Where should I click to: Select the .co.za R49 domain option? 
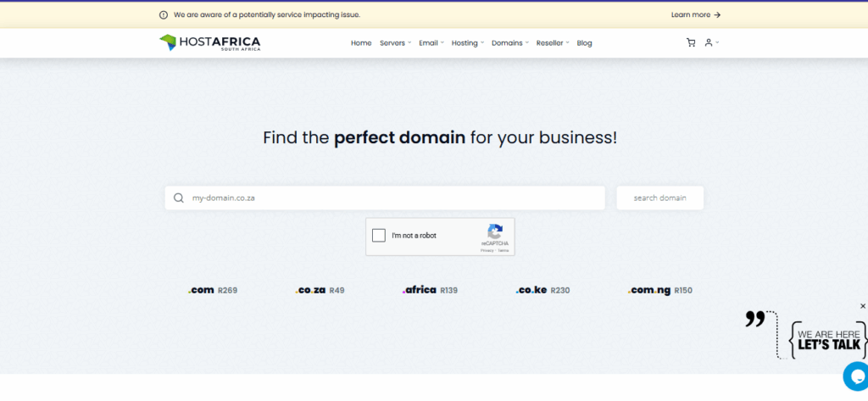320,290
